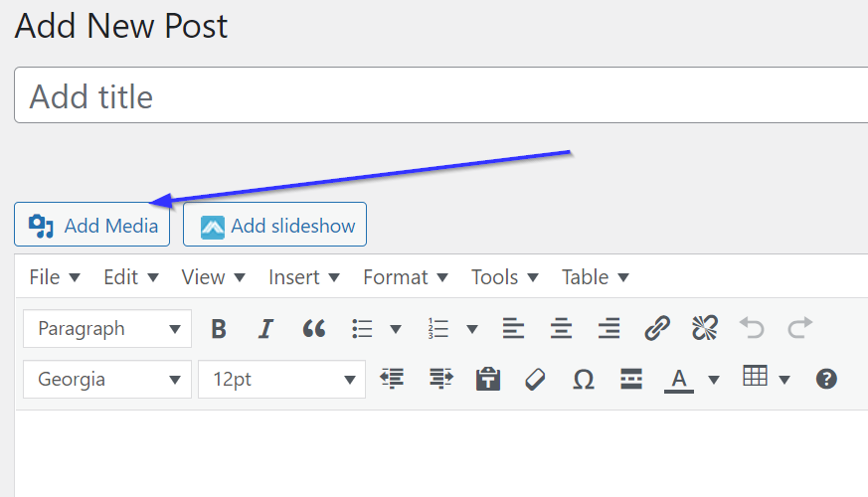Viewport: 868px width, 497px height.
Task: Click the text color swatch button
Action: click(678, 380)
